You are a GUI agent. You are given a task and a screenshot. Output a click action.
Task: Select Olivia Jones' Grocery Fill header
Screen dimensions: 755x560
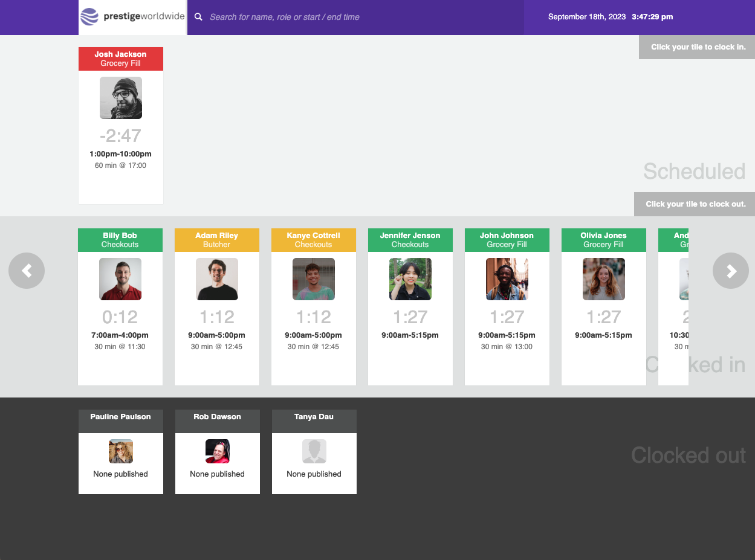click(604, 240)
